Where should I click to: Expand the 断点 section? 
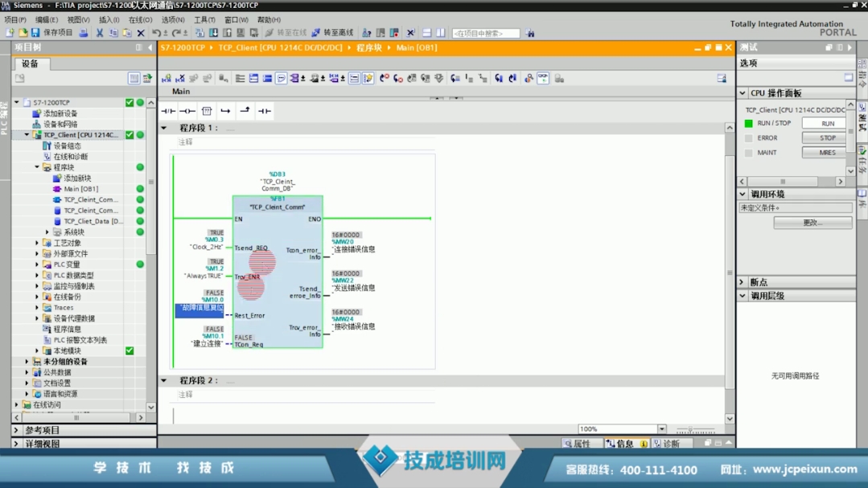[743, 282]
